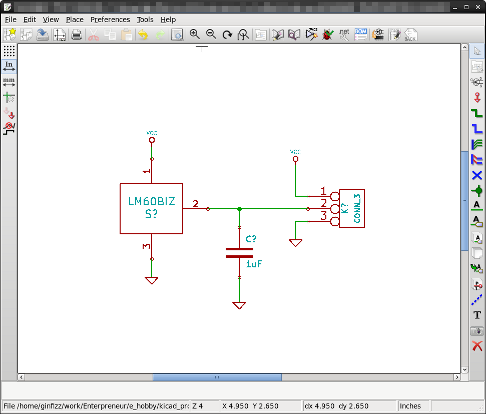The width and height of the screenshot is (486, 414).
Task: Click the scroll right arrow
Action: (457, 377)
